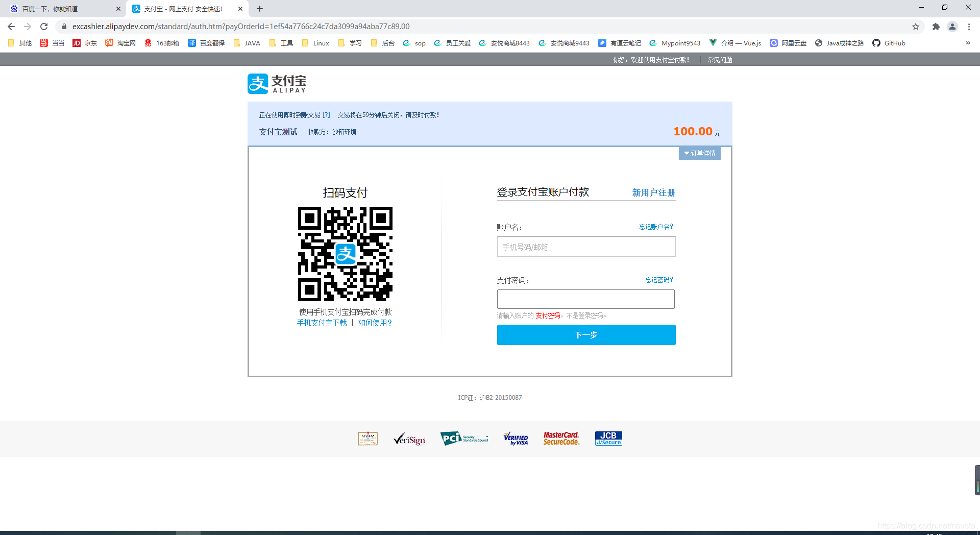This screenshot has height=535, width=980.
Task: Click the [?] help next to 即时到账交易
Action: point(326,115)
